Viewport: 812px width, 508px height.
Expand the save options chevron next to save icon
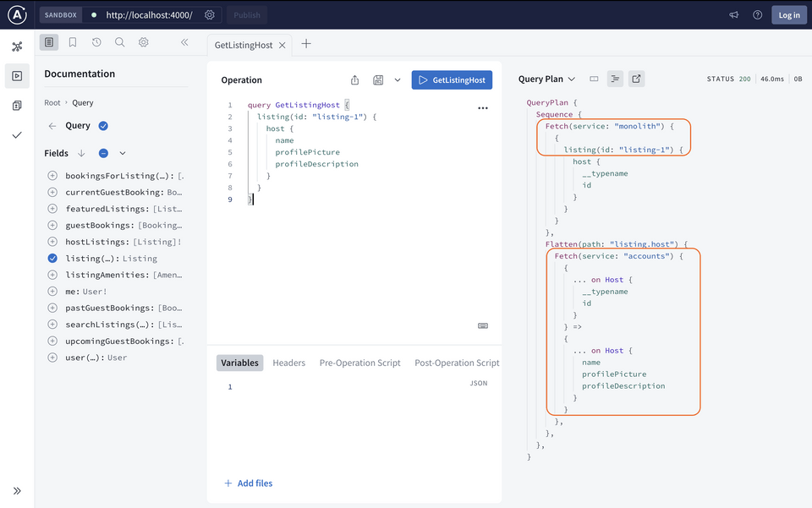pyautogui.click(x=395, y=79)
